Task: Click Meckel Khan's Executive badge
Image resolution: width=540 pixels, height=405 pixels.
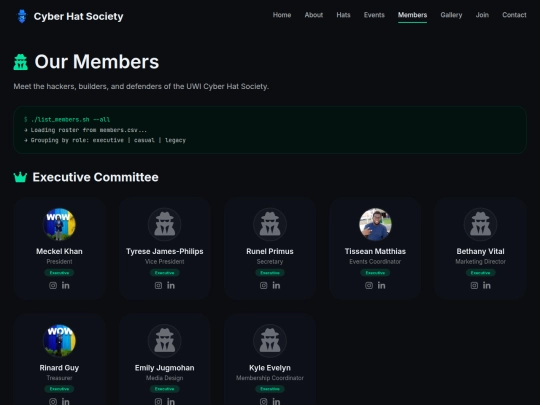Action: (59, 273)
